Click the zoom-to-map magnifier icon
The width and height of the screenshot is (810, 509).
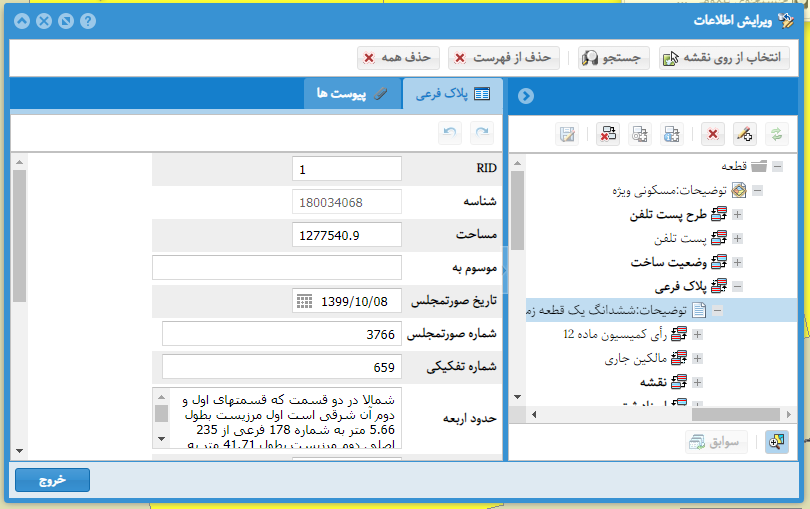[x=776, y=442]
